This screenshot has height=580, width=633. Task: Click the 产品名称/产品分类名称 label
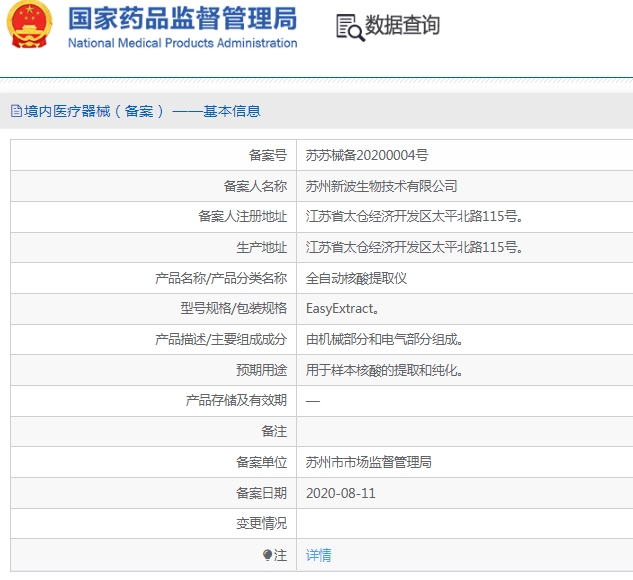pos(221,278)
